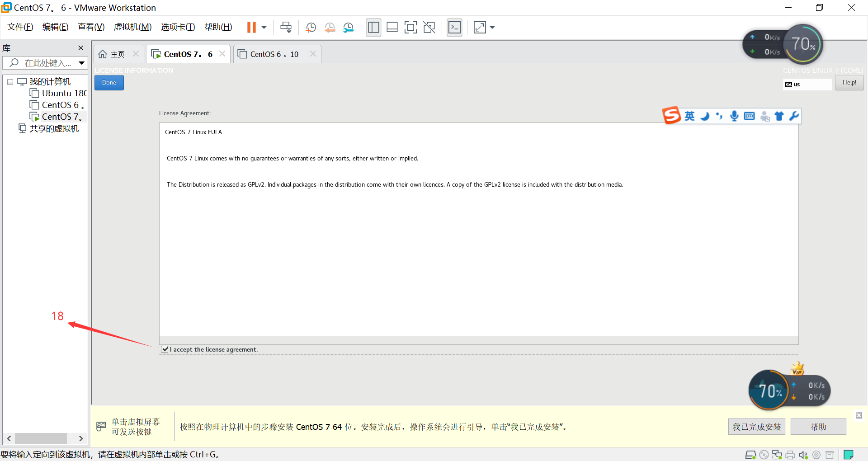The image size is (868, 461).
Task: Click the hard disk status bar icon
Action: pos(750,455)
